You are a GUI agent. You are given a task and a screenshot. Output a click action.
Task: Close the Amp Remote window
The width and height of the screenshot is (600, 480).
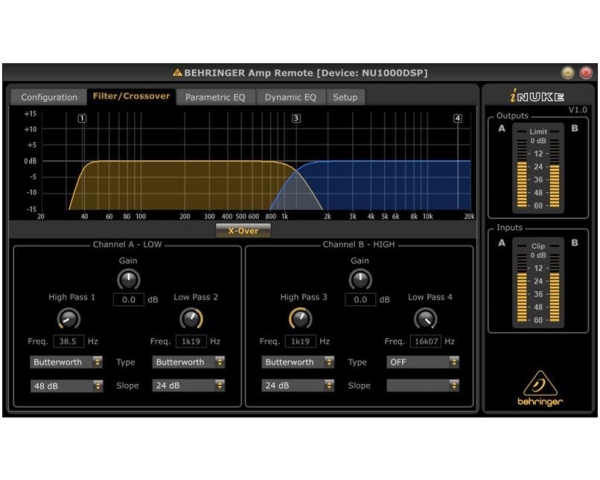(x=586, y=72)
